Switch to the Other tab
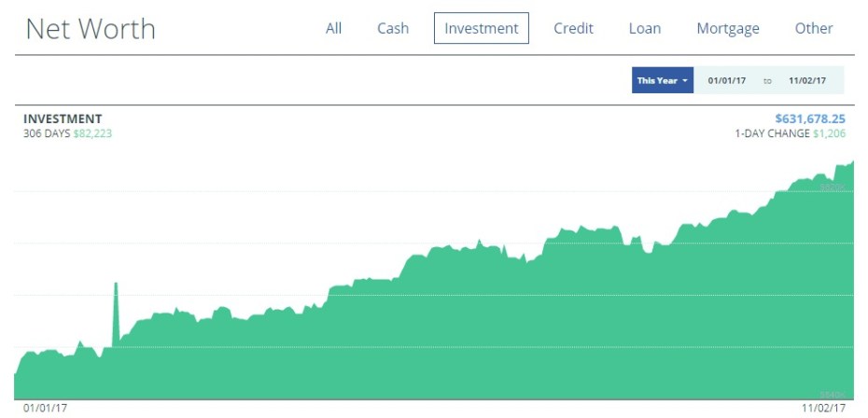The height and width of the screenshot is (418, 868). pyautogui.click(x=814, y=29)
